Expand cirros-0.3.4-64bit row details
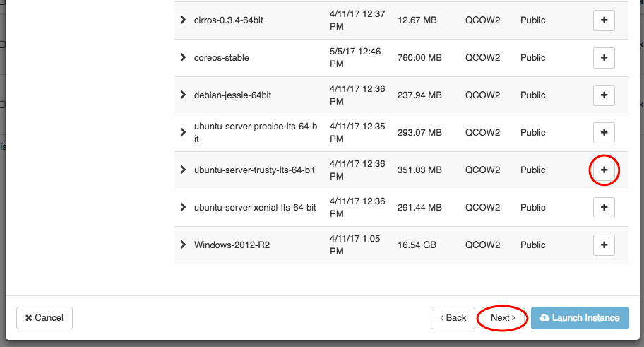Screen dimensions: 644x347 tap(184, 20)
